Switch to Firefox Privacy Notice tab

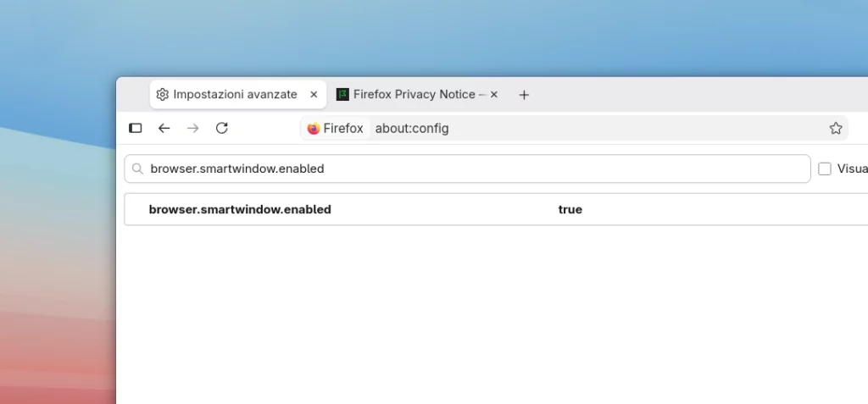(419, 95)
